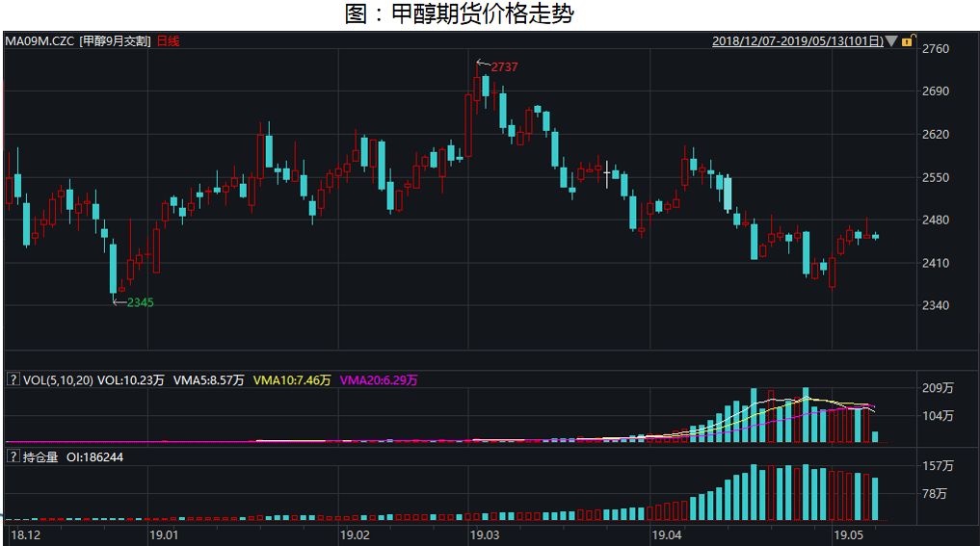Open 持仓量 indicator help question mark

(x=13, y=456)
